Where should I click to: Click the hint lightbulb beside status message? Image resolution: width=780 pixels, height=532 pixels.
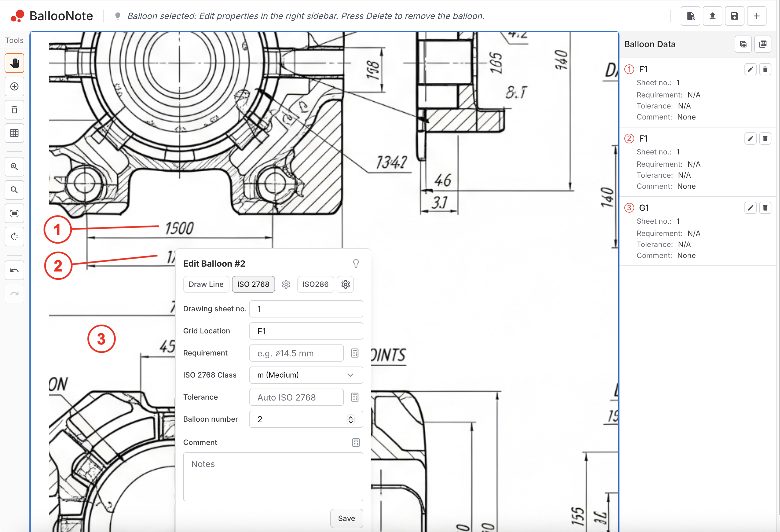pos(117,16)
